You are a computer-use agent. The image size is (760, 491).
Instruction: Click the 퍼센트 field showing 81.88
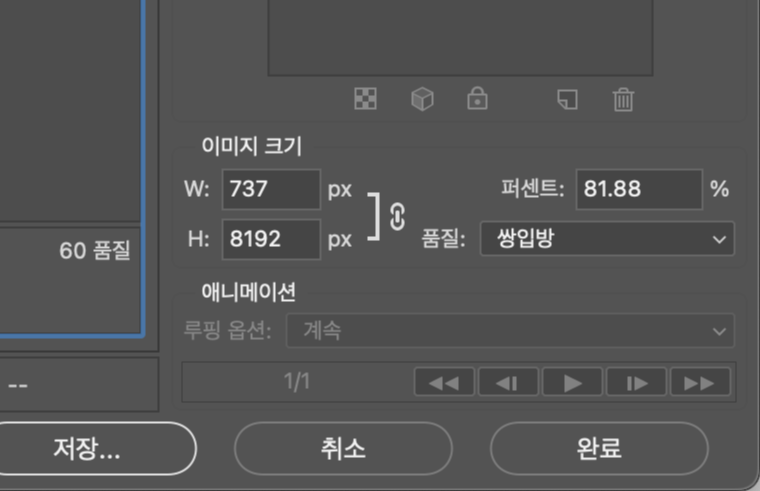pyautogui.click(x=639, y=189)
